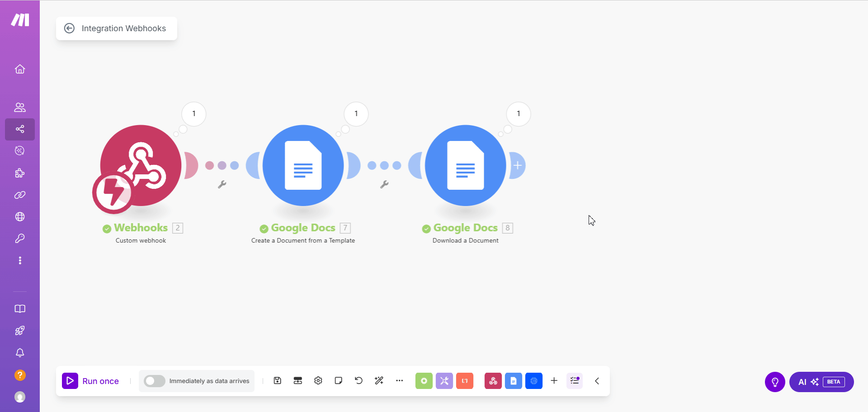Open red Webhooks favorite app icon

(x=493, y=381)
